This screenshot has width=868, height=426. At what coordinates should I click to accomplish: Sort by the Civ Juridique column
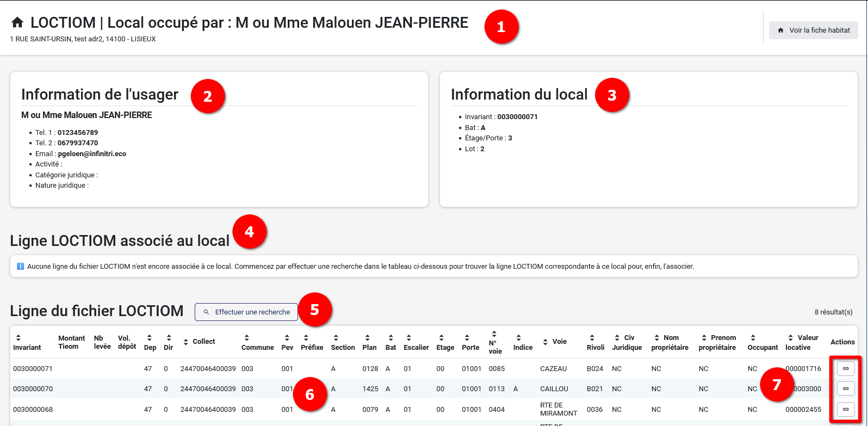617,338
